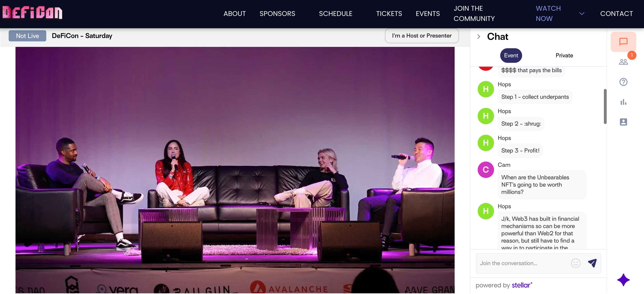
Task: Send the chat message with paper plane
Action: tap(592, 263)
